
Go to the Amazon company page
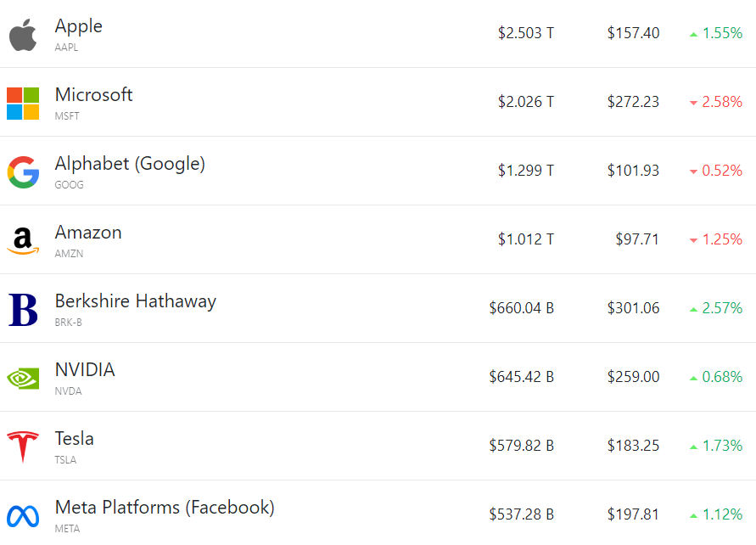(88, 233)
